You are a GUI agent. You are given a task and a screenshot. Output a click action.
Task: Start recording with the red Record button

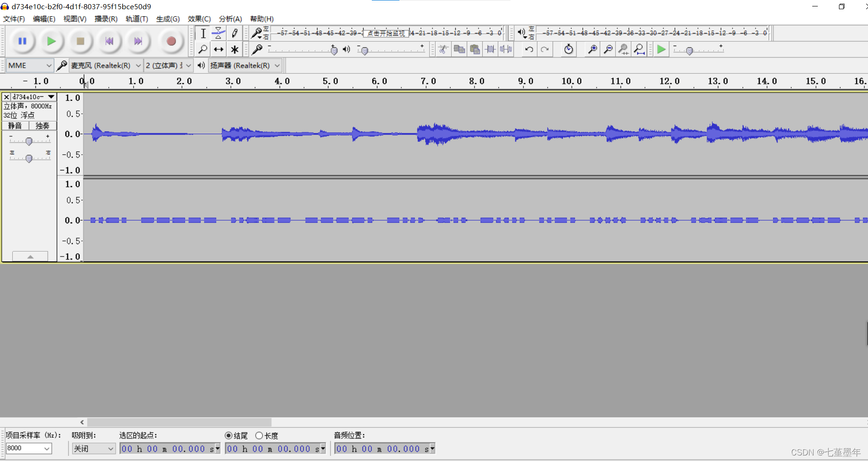(171, 41)
